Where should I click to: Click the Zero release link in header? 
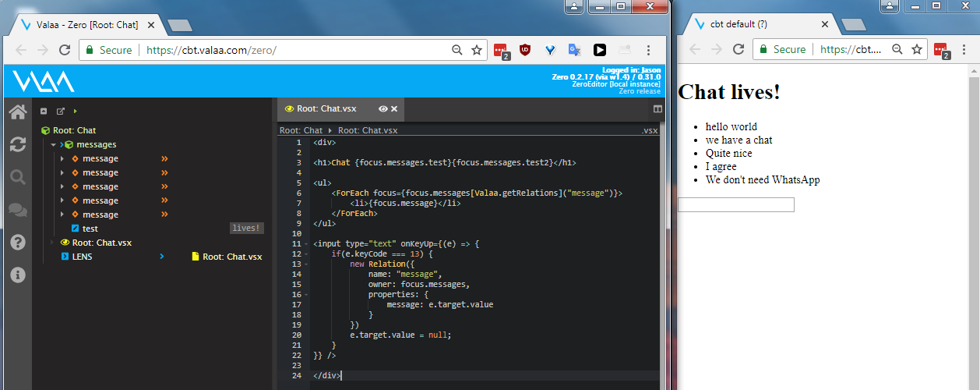tap(640, 91)
